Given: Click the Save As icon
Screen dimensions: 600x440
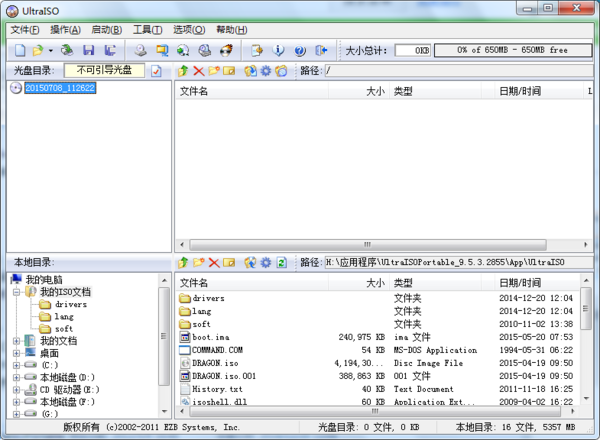Looking at the screenshot, I should pyautogui.click(x=110, y=50).
